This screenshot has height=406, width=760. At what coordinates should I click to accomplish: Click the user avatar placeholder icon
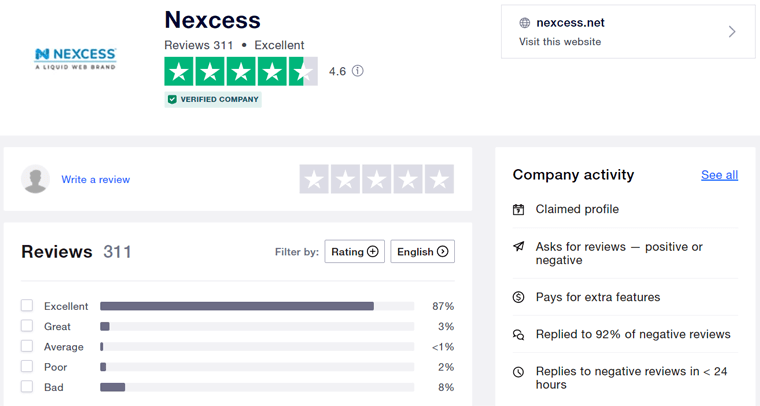pos(36,180)
